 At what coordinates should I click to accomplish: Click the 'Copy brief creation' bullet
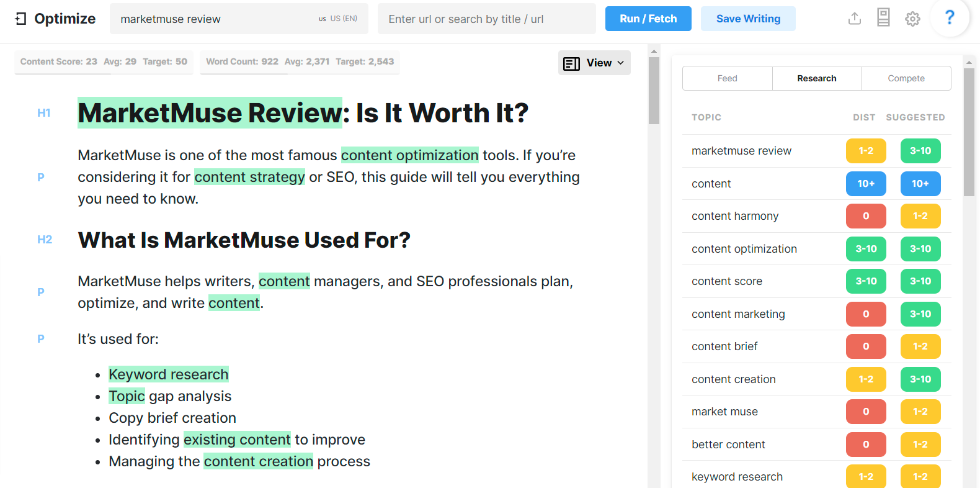(172, 418)
